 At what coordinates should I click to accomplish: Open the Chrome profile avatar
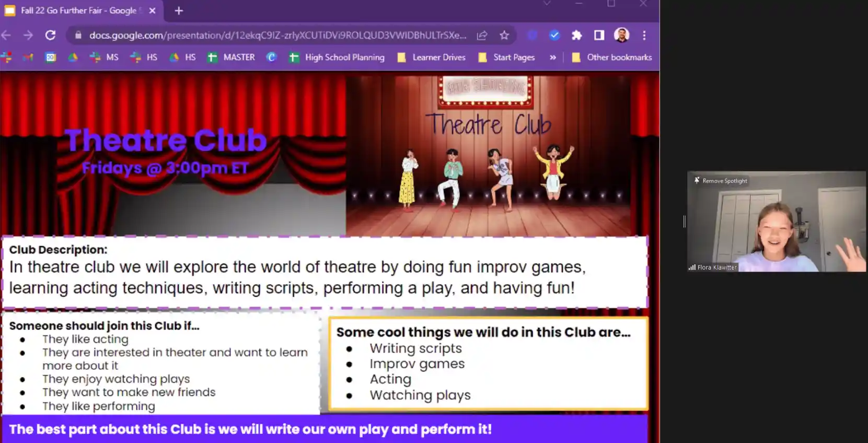(621, 35)
